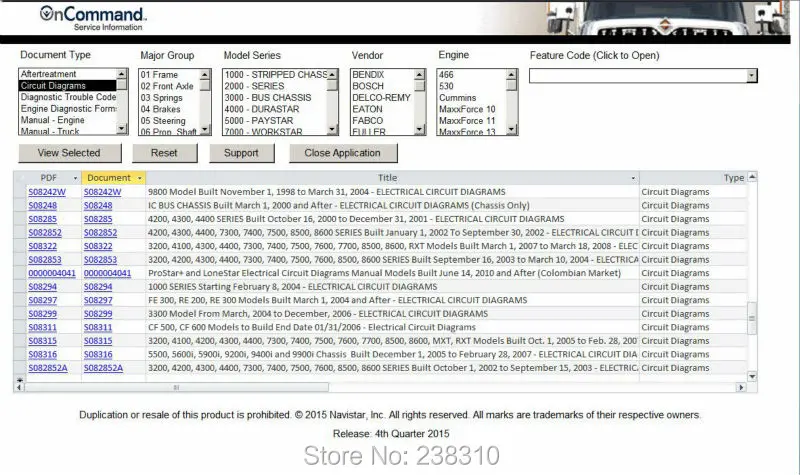
Task: Open PDF link S08311
Action: (42, 327)
